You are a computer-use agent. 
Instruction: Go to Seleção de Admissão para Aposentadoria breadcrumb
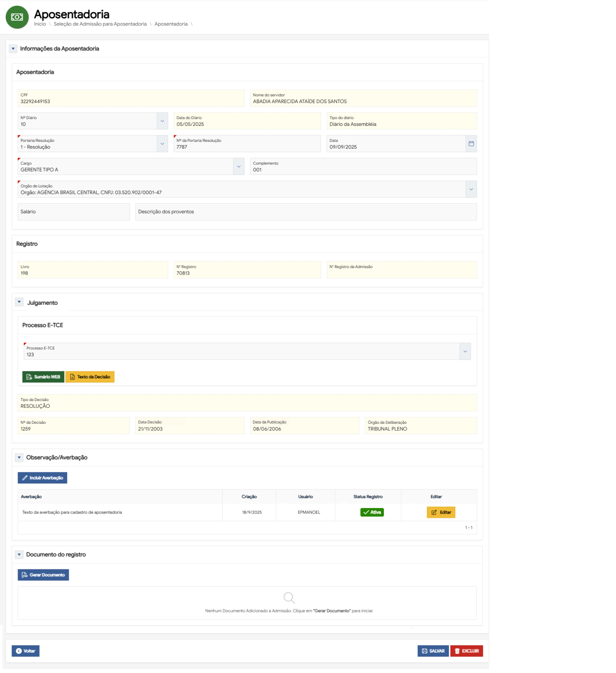tap(100, 24)
